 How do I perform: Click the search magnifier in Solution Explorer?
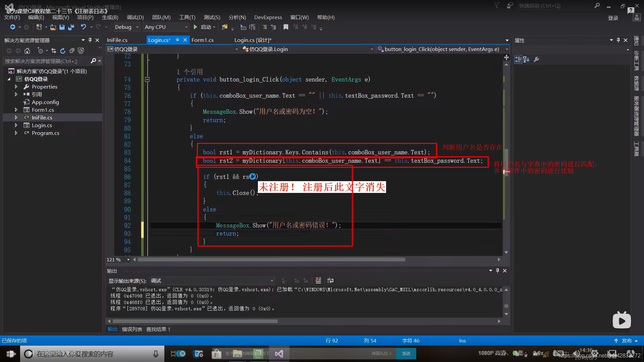pos(94,61)
